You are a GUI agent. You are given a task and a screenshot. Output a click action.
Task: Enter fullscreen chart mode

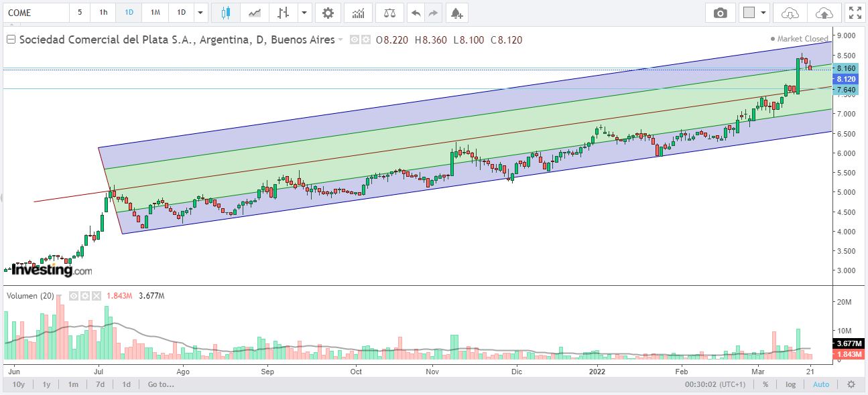coord(855,13)
